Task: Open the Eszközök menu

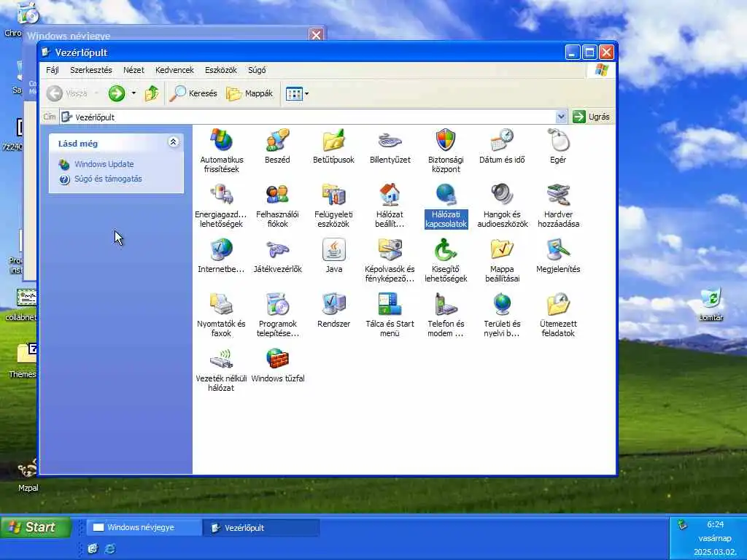Action: 220,70
